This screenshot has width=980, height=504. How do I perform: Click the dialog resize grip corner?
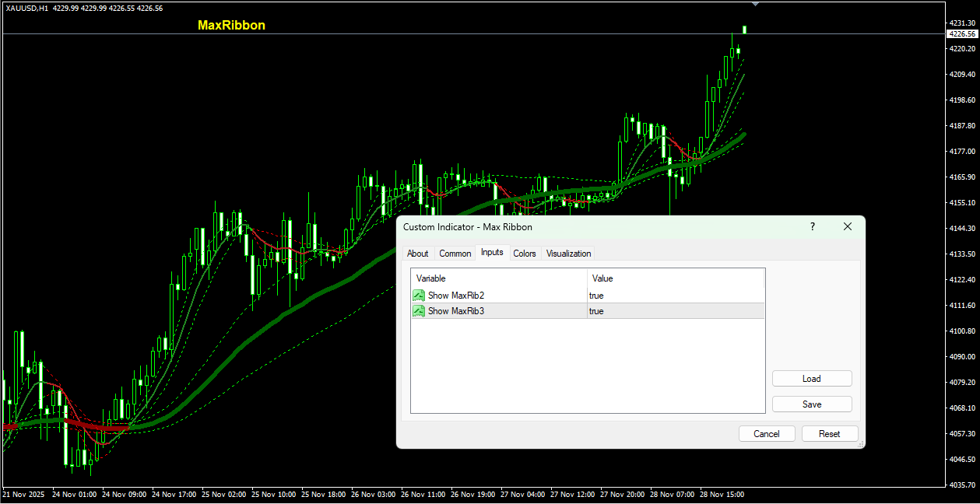click(x=860, y=444)
